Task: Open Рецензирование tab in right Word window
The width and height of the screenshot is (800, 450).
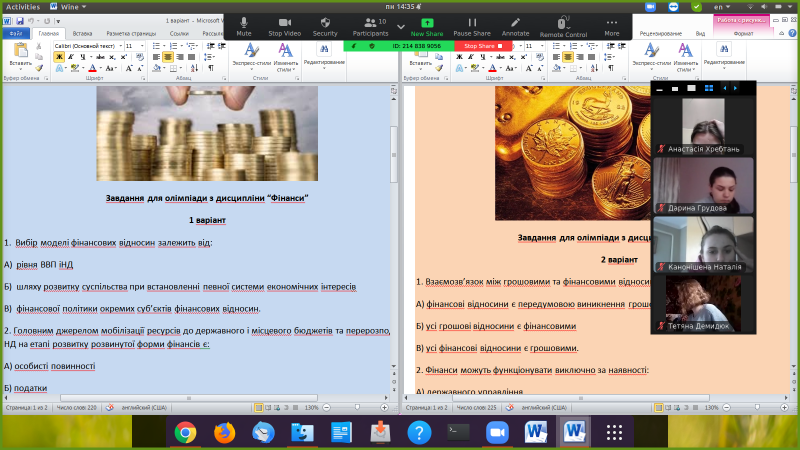Action: tap(660, 34)
